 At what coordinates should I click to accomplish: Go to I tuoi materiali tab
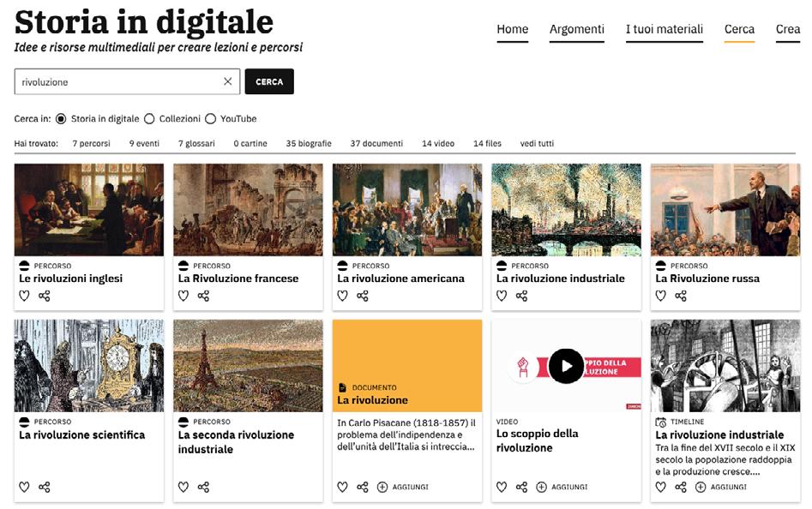(664, 29)
